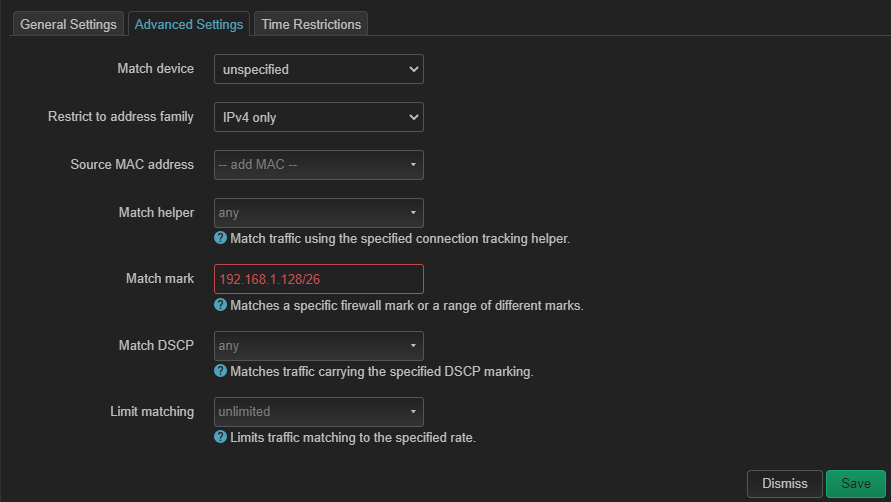The image size is (891, 502).
Task: Open the Match device dropdown
Action: coord(319,69)
